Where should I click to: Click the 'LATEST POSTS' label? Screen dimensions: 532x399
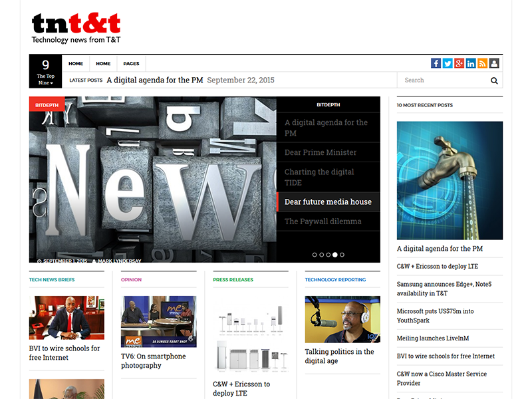[86, 80]
